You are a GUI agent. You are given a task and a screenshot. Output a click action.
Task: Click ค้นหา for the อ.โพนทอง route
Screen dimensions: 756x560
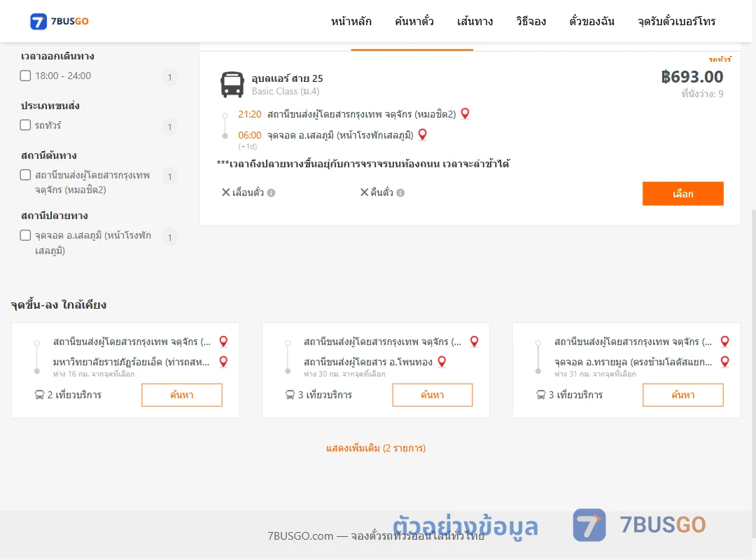(x=433, y=395)
